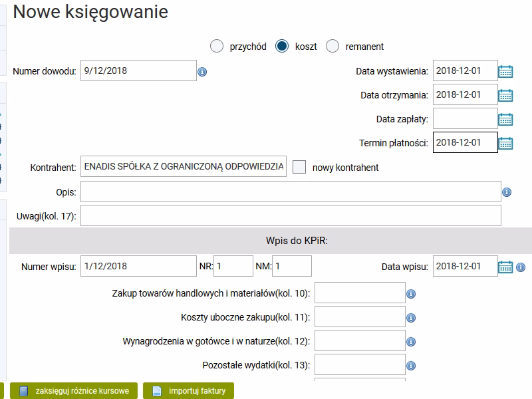
Task: Open the calendar for Data zapłaty
Action: click(x=507, y=118)
